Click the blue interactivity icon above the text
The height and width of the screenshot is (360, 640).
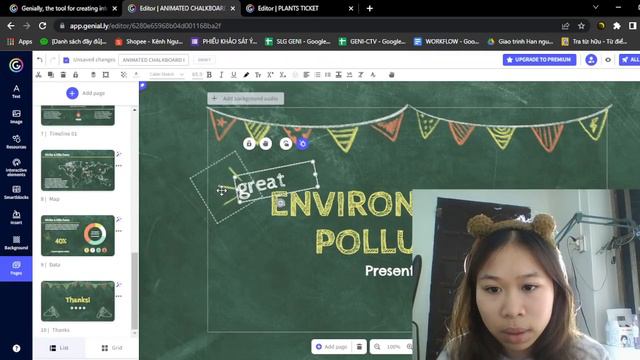click(302, 144)
